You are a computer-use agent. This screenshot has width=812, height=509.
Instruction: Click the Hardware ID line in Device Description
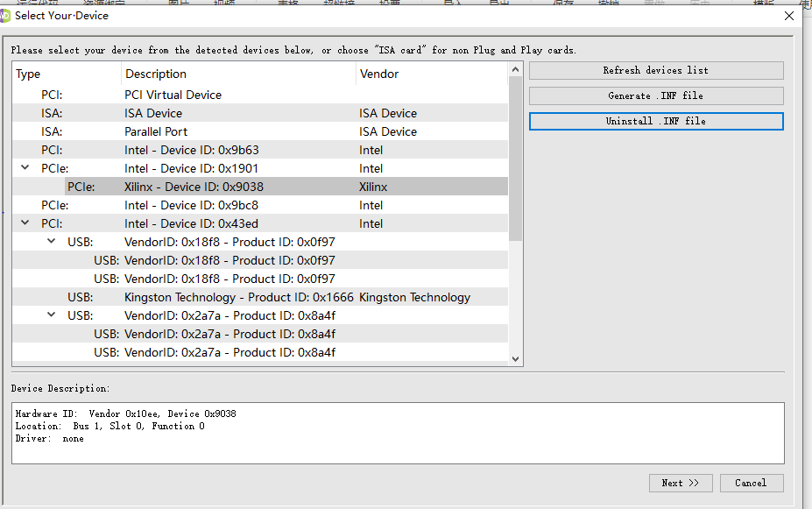[x=126, y=414]
